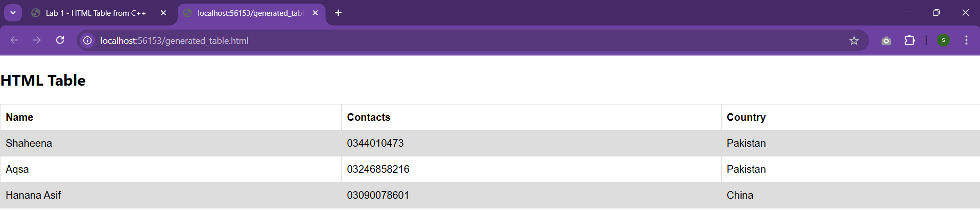Open the green profile avatar
Viewport: 980px width, 210px height.
[943, 40]
